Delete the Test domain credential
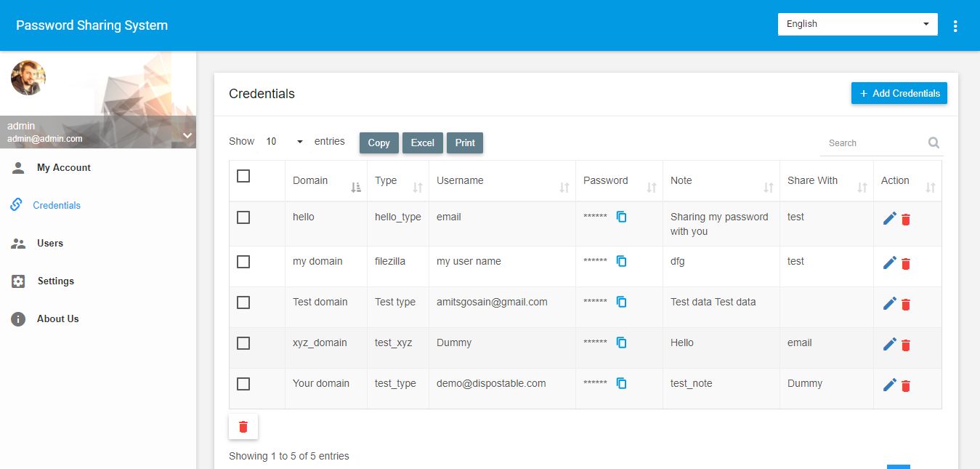 pos(905,305)
